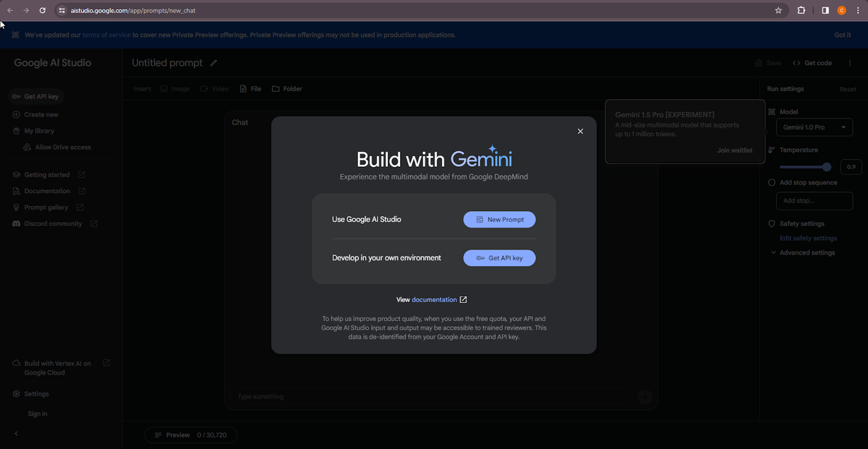Open browser extensions puzzle icon
The image size is (868, 449).
[x=801, y=11]
